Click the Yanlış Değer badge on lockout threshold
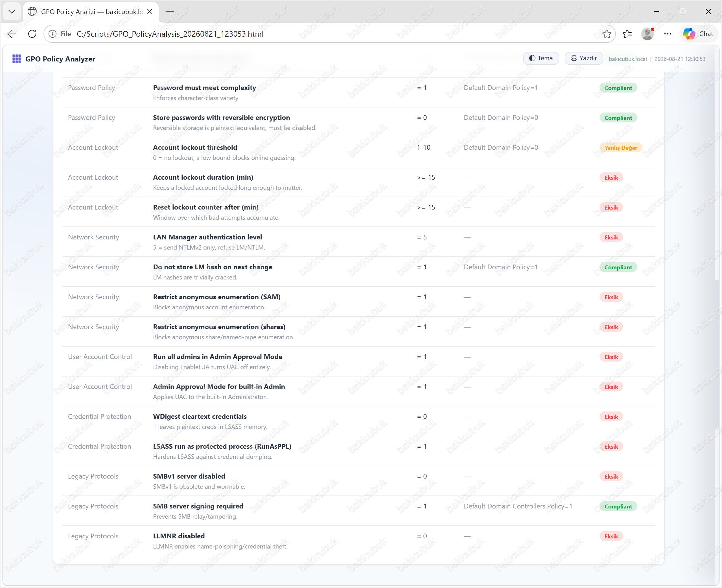This screenshot has width=722, height=588. tap(621, 148)
